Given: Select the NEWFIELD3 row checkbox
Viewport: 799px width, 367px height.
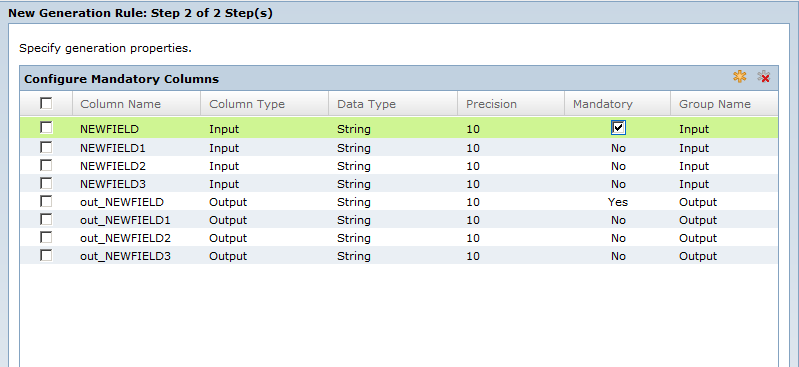Looking at the screenshot, I should pyautogui.click(x=46, y=183).
